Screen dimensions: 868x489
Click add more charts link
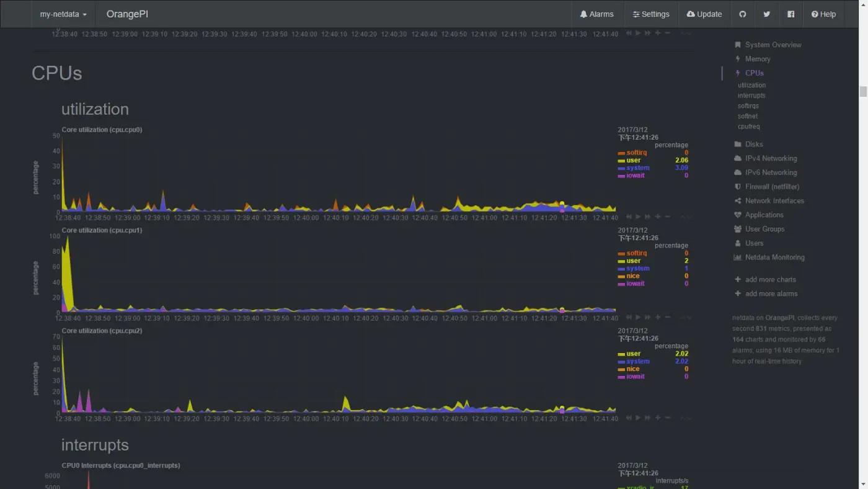tap(771, 280)
